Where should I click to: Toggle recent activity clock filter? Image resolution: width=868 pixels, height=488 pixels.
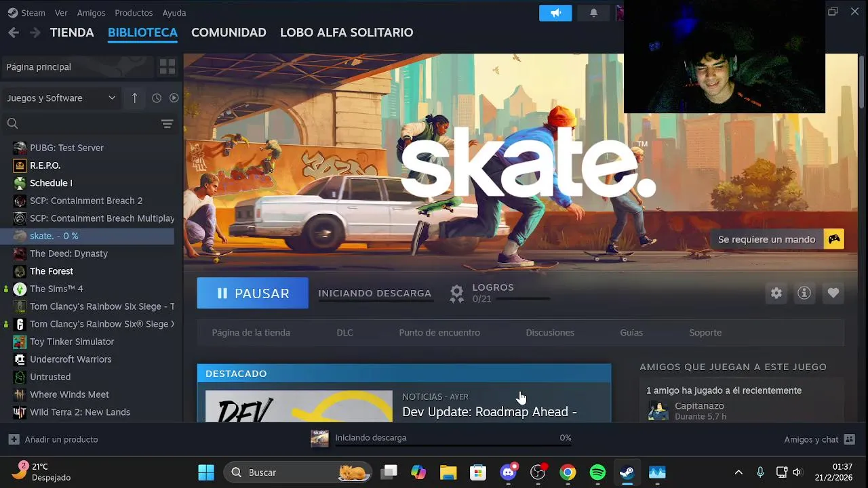pyautogui.click(x=157, y=98)
